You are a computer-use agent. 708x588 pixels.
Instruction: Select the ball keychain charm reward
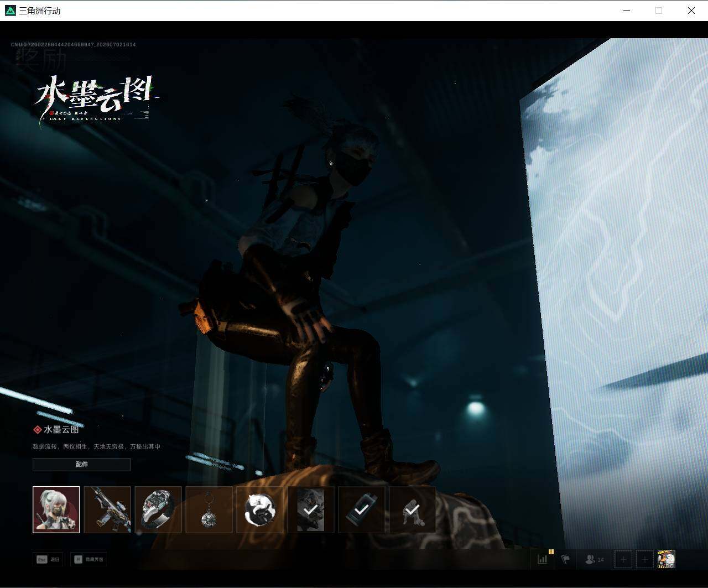coord(209,509)
